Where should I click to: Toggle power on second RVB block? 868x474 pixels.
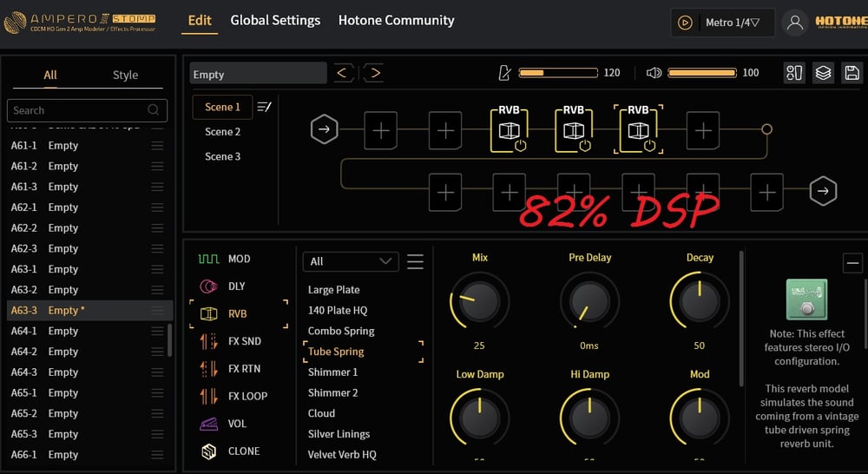(585, 146)
